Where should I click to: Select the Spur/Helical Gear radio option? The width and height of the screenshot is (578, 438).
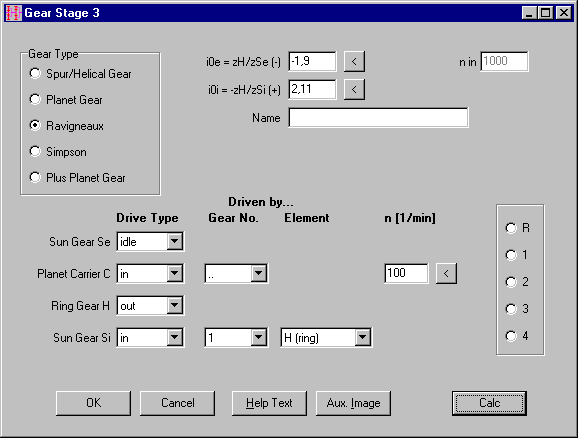[80, 74]
